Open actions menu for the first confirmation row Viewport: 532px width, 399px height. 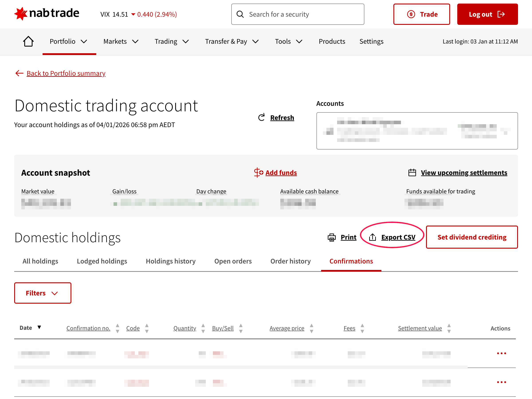(501, 353)
